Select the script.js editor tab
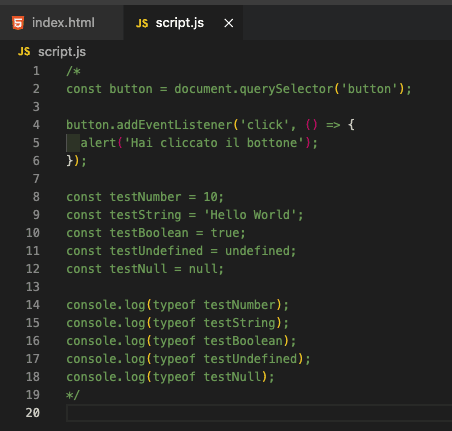 (x=183, y=23)
